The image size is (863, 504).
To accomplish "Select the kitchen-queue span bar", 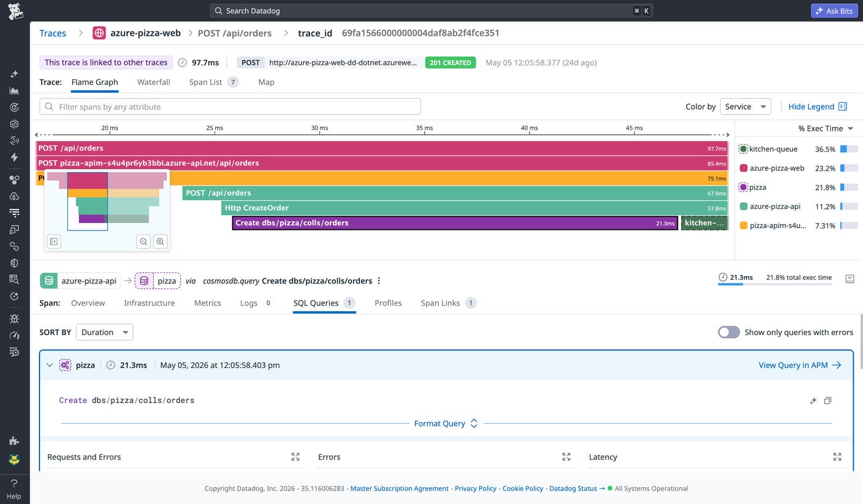I will click(705, 223).
